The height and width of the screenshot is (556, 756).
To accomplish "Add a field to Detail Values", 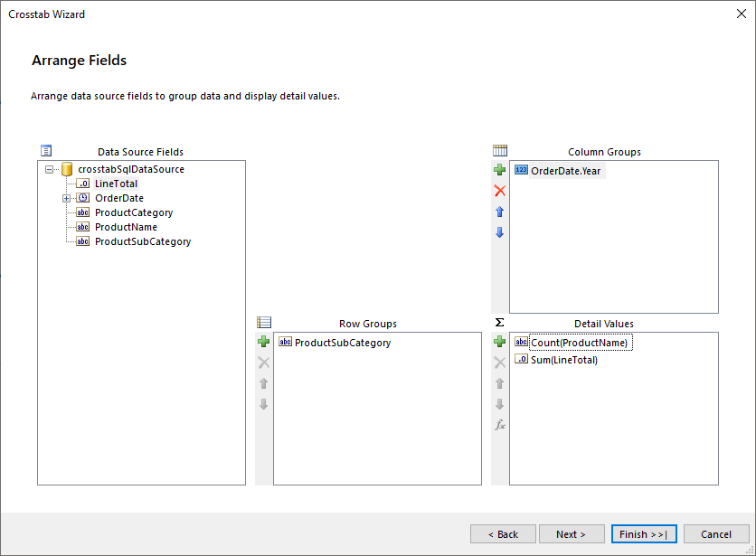I will (499, 342).
